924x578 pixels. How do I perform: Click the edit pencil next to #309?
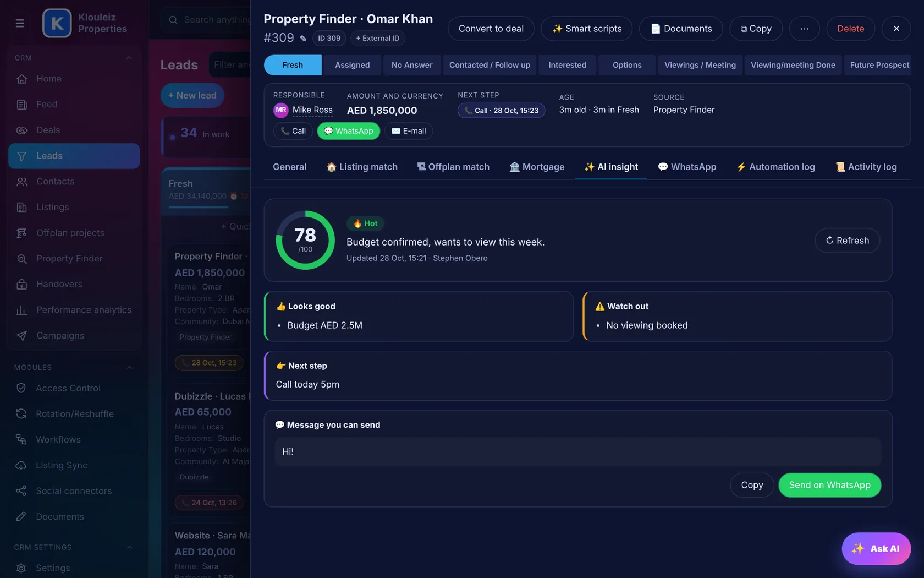pos(303,39)
